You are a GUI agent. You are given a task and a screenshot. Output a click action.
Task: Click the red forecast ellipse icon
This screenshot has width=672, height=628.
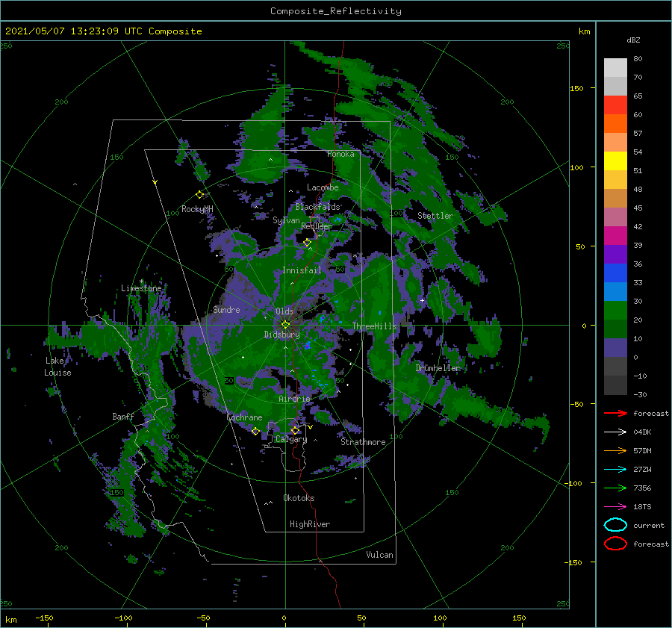point(615,544)
